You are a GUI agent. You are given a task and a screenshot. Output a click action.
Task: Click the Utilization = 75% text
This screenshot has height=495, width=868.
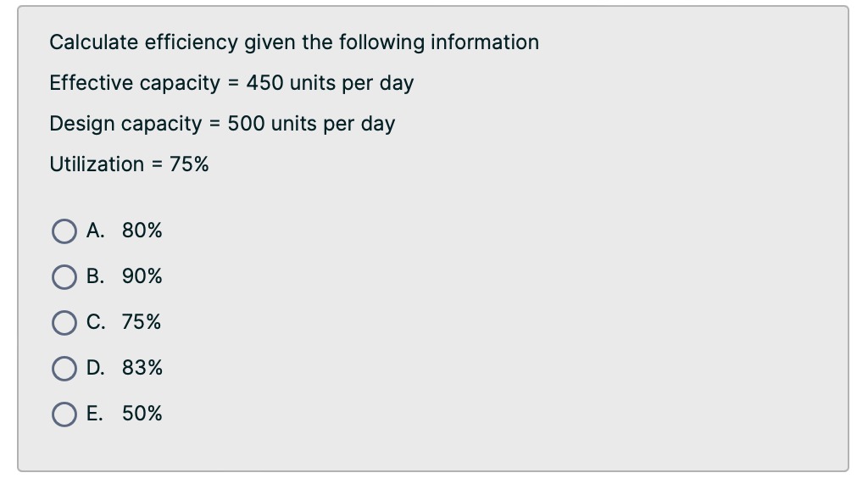coord(131,164)
